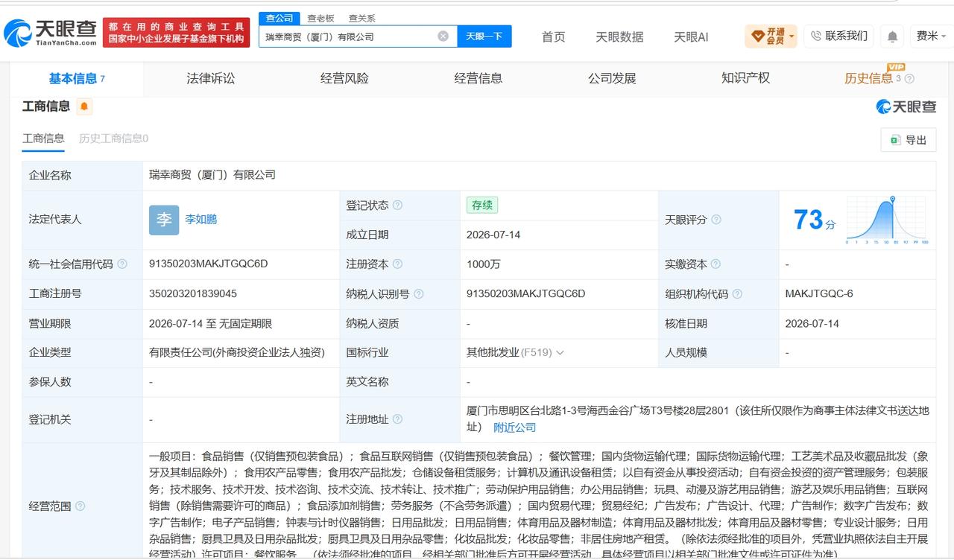
Task: Switch to the 公司发展 tab
Action: point(612,78)
